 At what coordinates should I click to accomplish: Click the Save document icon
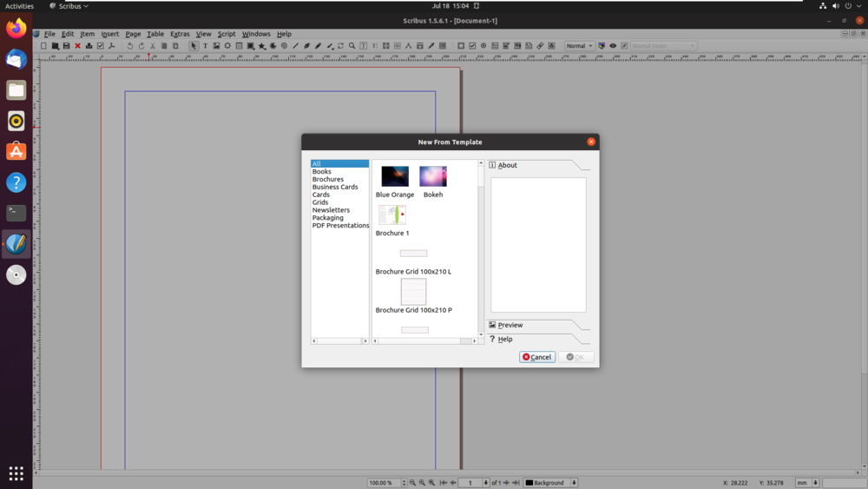point(66,46)
